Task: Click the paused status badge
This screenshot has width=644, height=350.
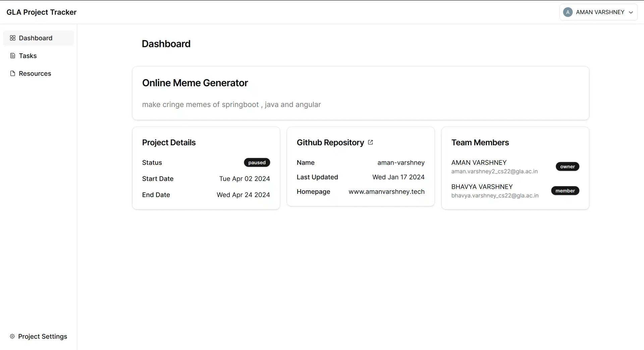Action: click(257, 162)
